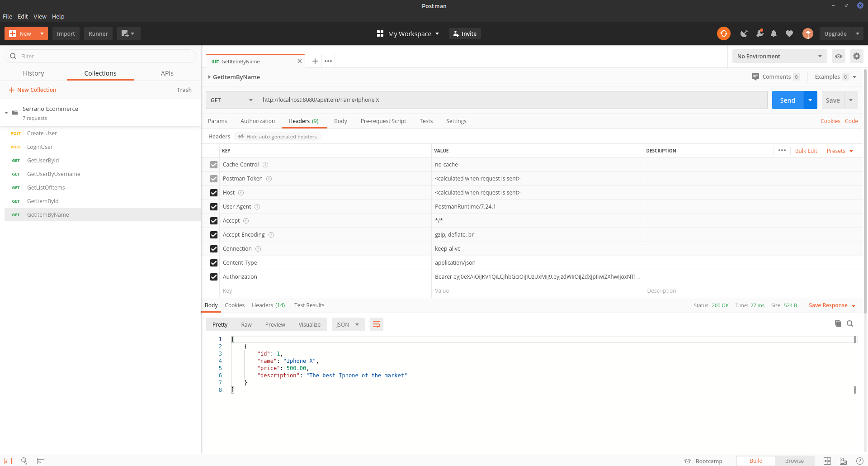Image resolution: width=868 pixels, height=466 pixels.
Task: Open the New button dropdown arrow
Action: [x=42, y=33]
